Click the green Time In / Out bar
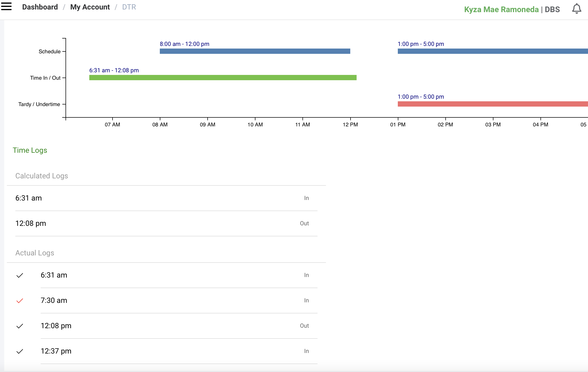This screenshot has height=372, width=588. (223, 78)
